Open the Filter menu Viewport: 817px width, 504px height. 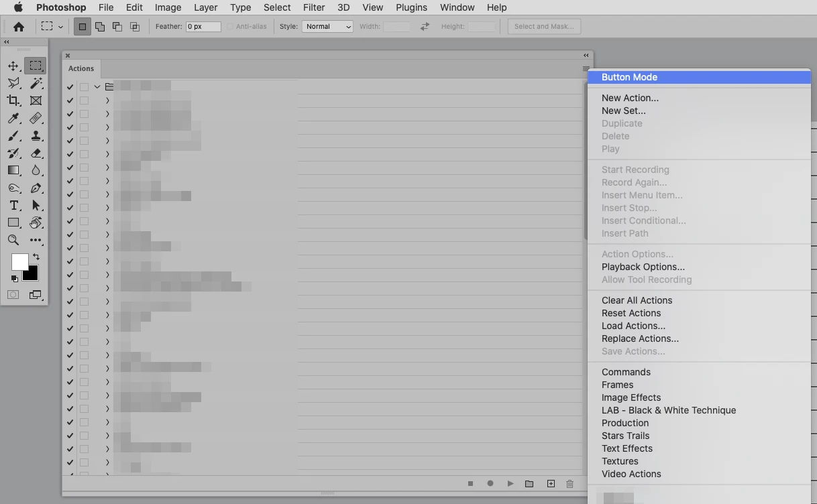(x=314, y=7)
